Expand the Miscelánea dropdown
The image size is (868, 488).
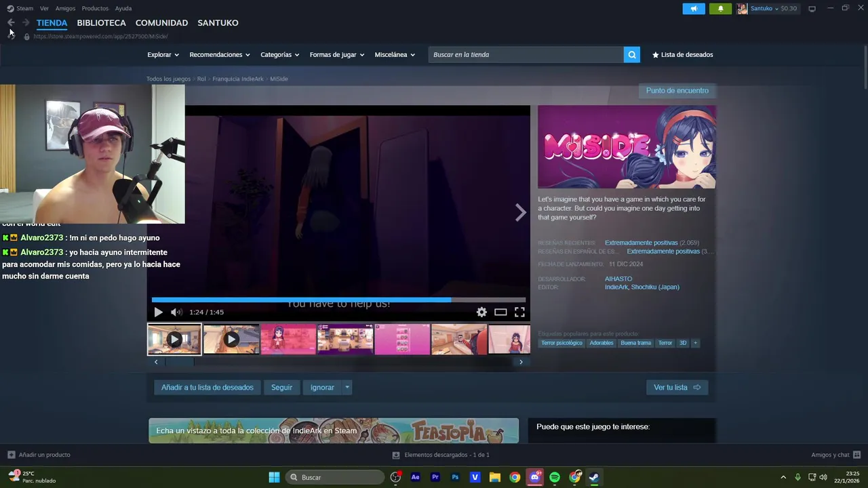click(x=395, y=55)
